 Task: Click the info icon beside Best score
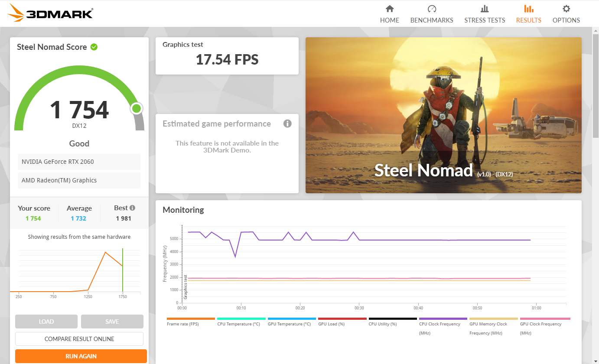[x=132, y=208]
